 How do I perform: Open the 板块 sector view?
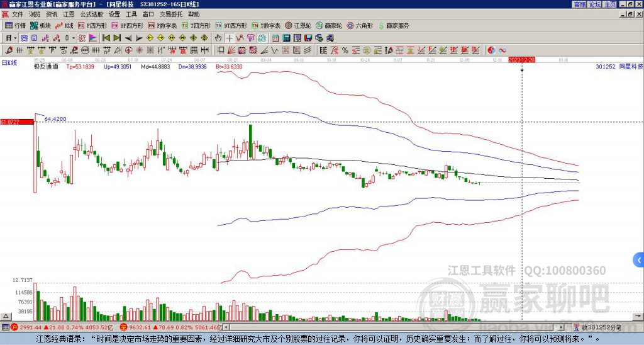[40, 25]
